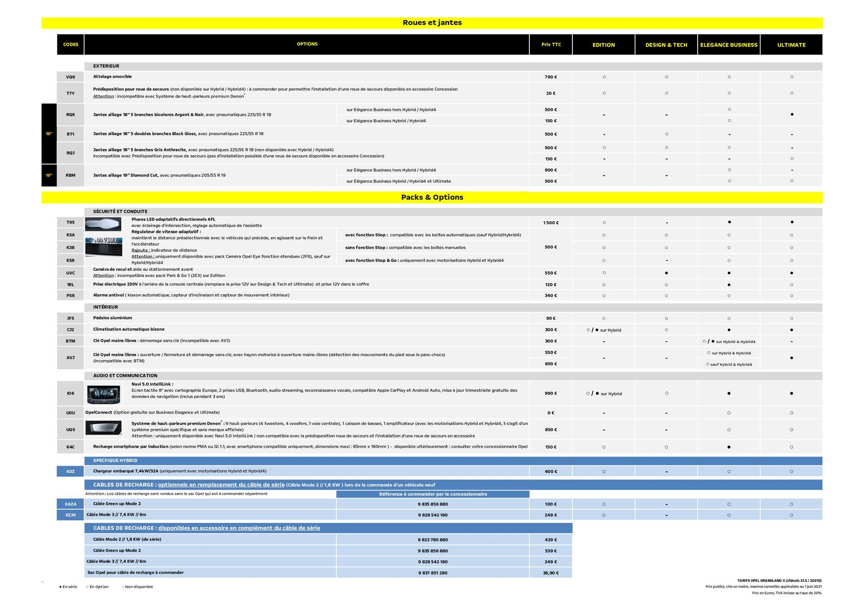Click the VQ9 code cell
The image size is (868, 614).
point(71,77)
